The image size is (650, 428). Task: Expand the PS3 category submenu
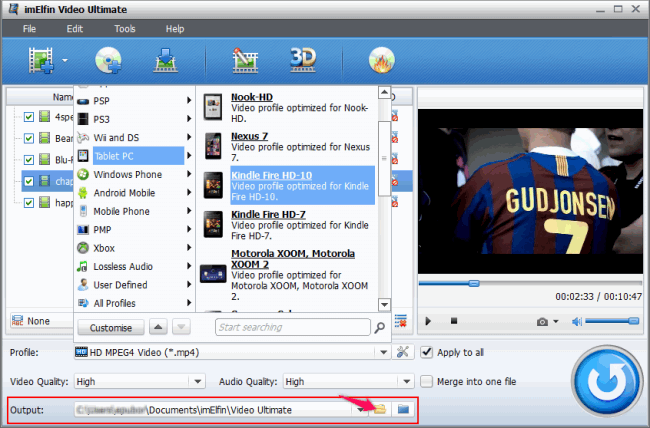click(x=189, y=119)
